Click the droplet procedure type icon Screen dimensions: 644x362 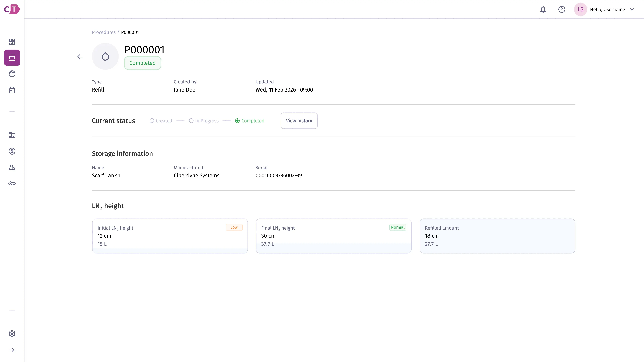tap(105, 56)
